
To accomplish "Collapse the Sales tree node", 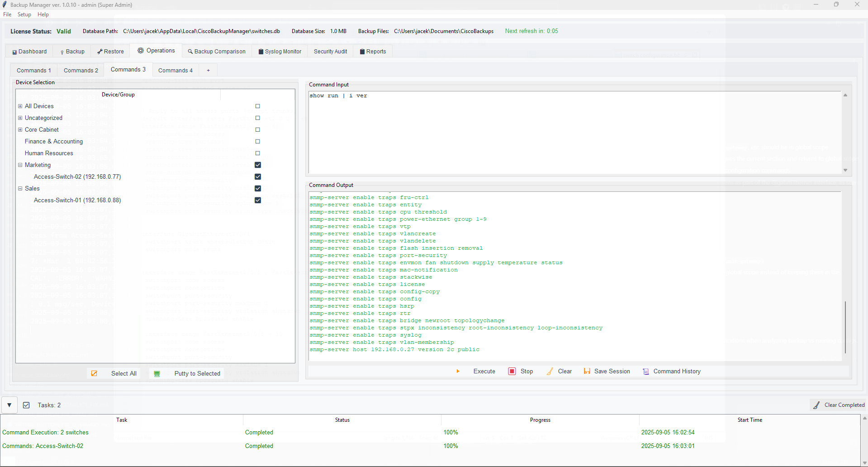I will pos(20,188).
